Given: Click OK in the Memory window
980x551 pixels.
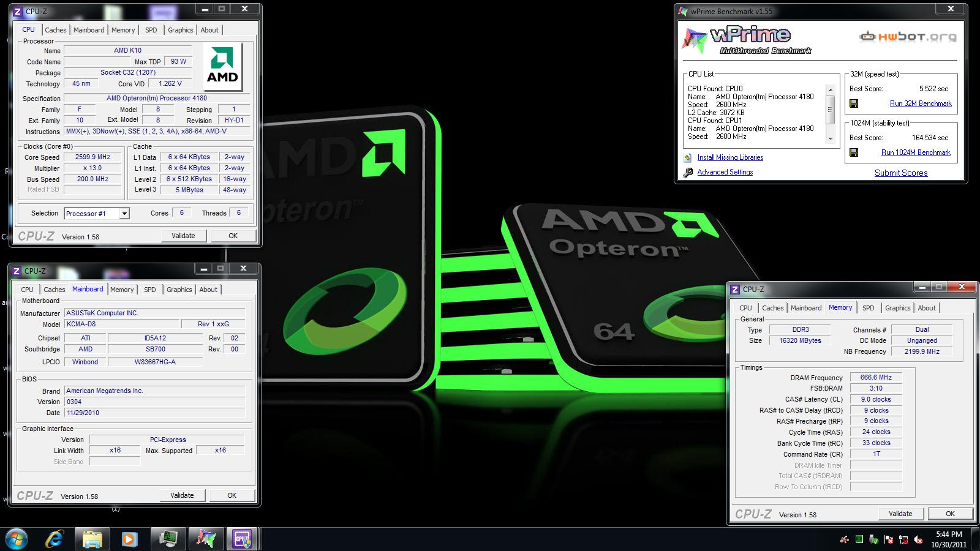Looking at the screenshot, I should (950, 514).
